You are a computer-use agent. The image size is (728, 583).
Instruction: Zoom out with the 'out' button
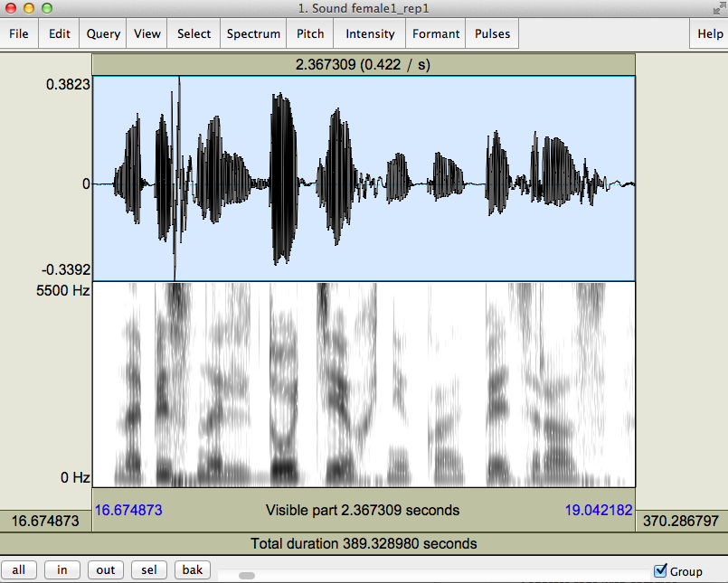point(106,570)
